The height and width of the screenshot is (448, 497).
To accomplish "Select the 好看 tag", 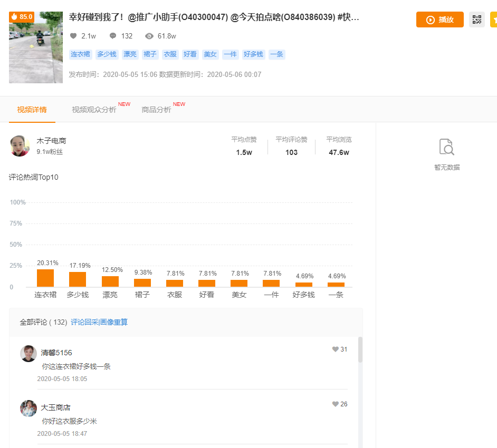I will [x=190, y=54].
